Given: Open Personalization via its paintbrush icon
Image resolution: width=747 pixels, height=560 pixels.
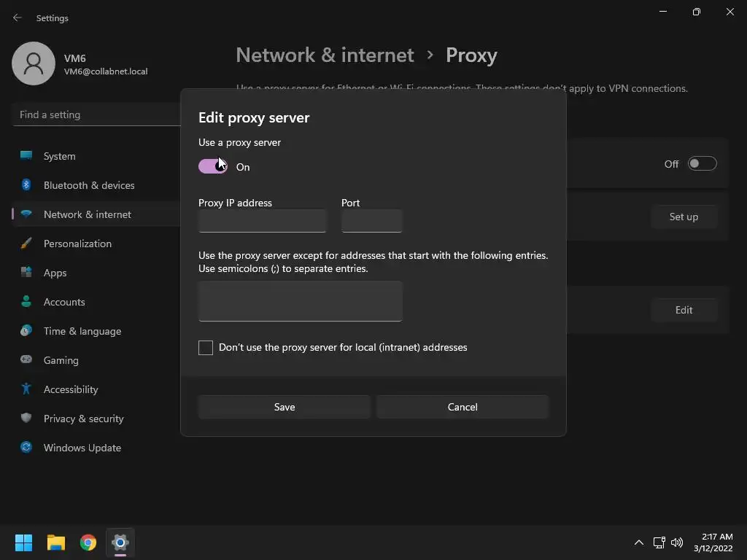Looking at the screenshot, I should tap(26, 244).
